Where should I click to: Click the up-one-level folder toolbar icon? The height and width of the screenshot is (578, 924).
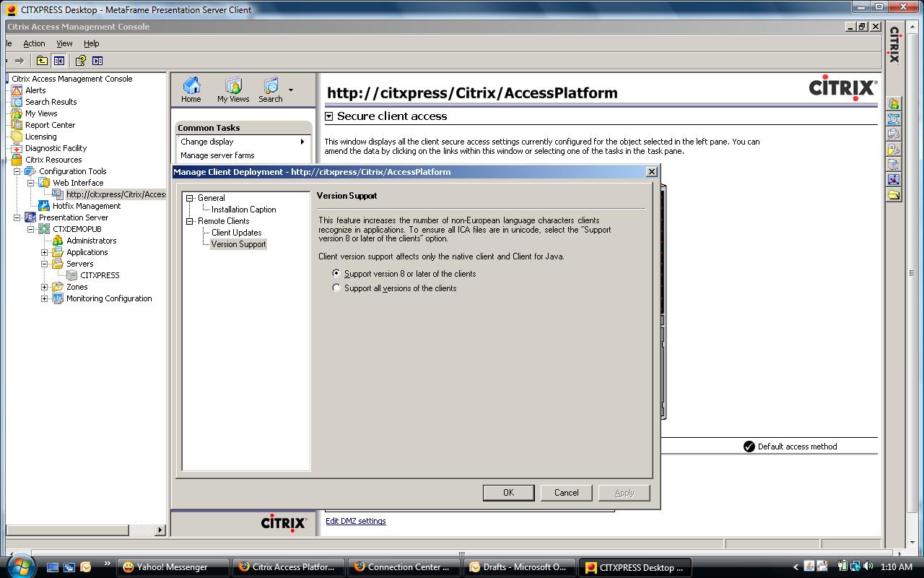pos(42,61)
